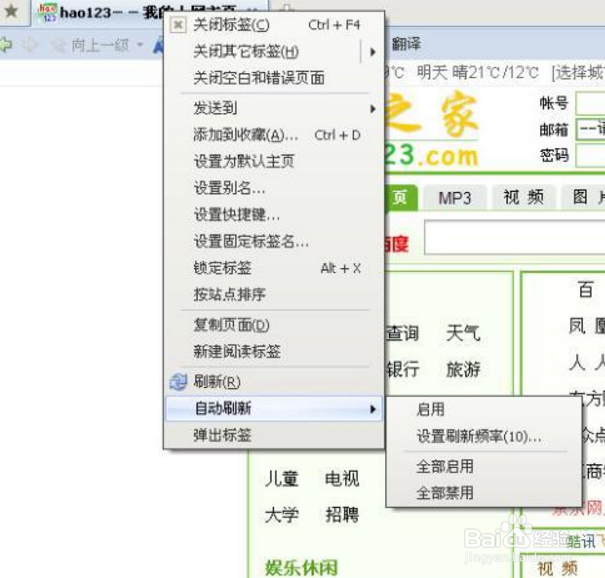Open the 电视 link
This screenshot has width=605, height=578.
click(x=342, y=478)
